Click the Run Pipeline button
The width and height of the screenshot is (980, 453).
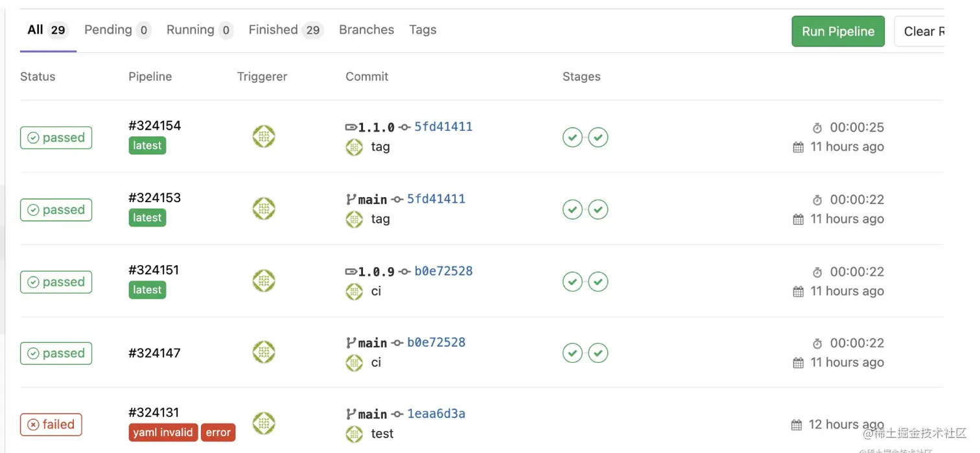pyautogui.click(x=838, y=31)
